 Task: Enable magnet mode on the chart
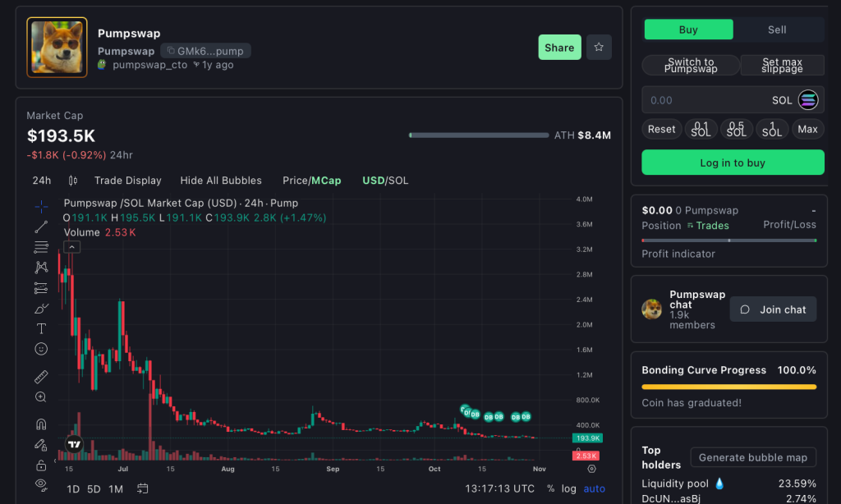pos(40,424)
